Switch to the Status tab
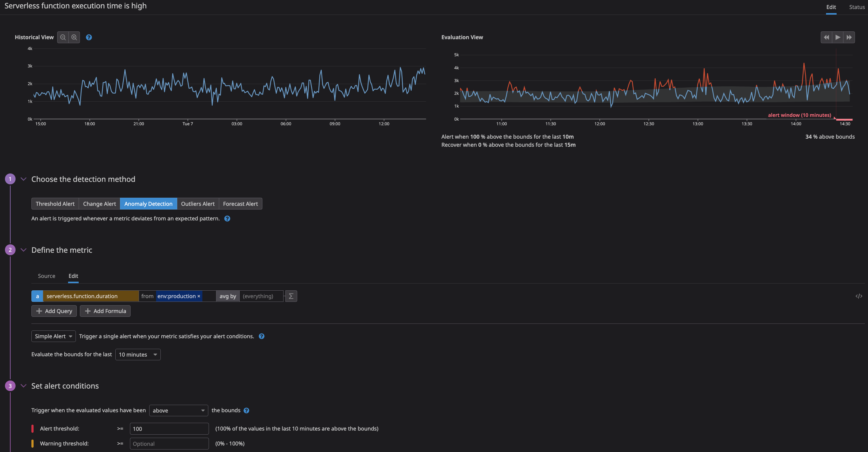The width and height of the screenshot is (868, 452). pos(856,7)
